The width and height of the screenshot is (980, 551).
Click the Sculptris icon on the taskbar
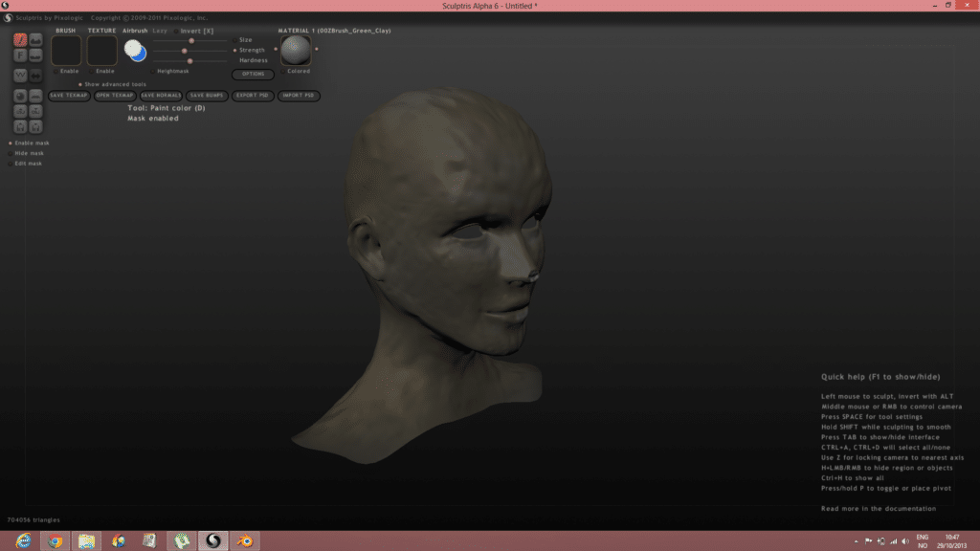tap(212, 540)
